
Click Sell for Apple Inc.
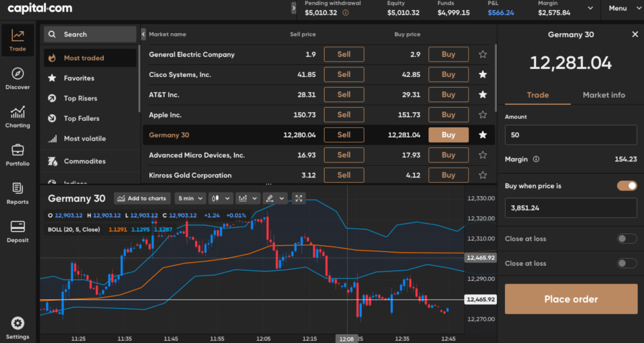(x=344, y=115)
